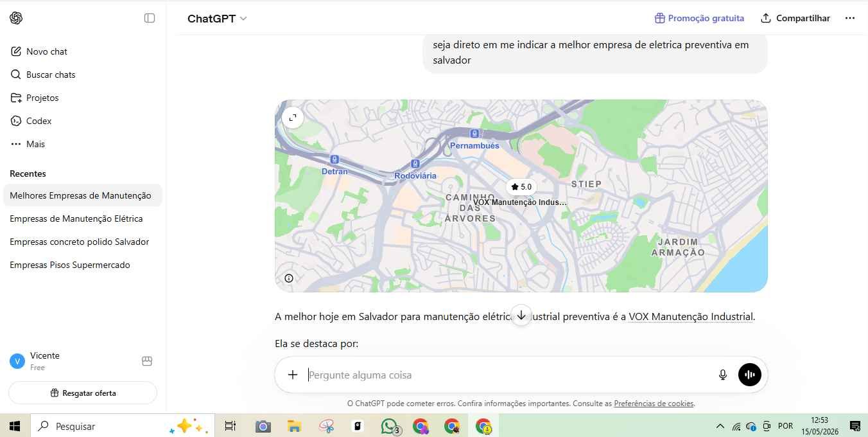Open Projetos section
The width and height of the screenshot is (868, 437).
click(83, 98)
